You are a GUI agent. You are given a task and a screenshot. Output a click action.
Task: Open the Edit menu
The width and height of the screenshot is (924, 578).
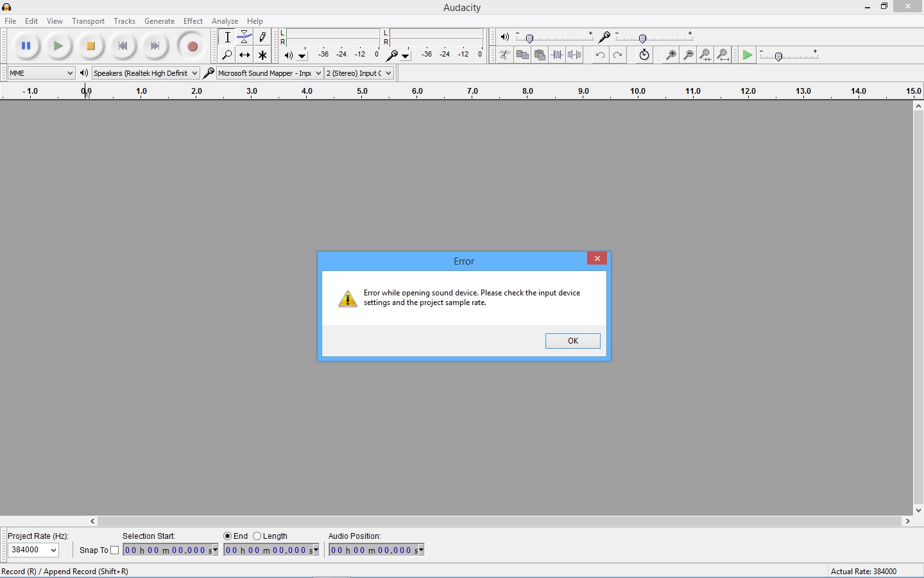pyautogui.click(x=31, y=21)
